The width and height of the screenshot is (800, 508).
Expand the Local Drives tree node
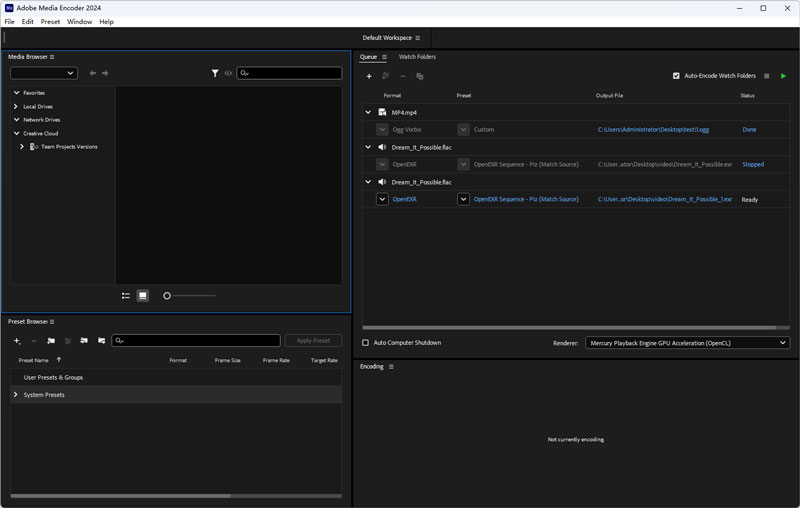coord(16,106)
